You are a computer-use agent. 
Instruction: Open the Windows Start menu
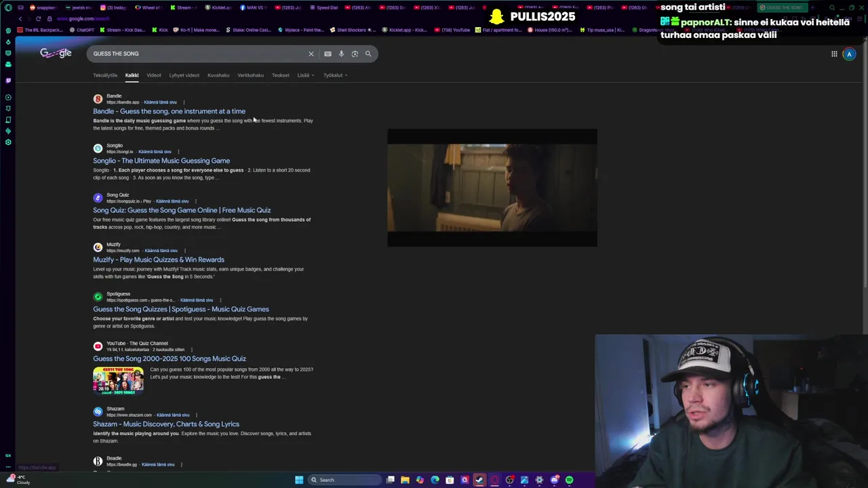coord(299,480)
